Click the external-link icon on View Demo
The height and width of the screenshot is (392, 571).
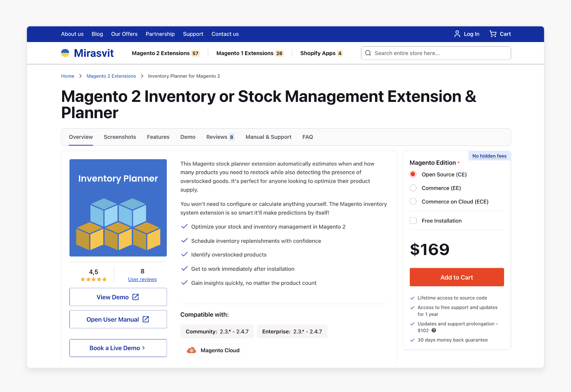[135, 297]
